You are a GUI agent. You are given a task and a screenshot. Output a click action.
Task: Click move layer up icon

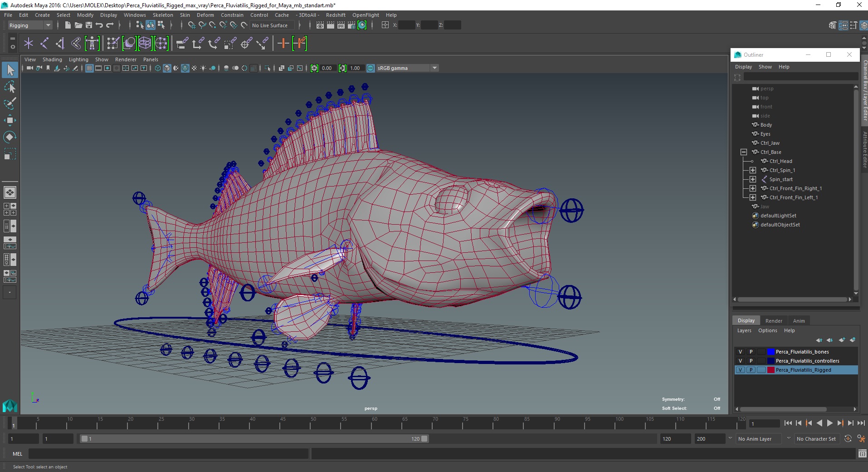point(819,340)
